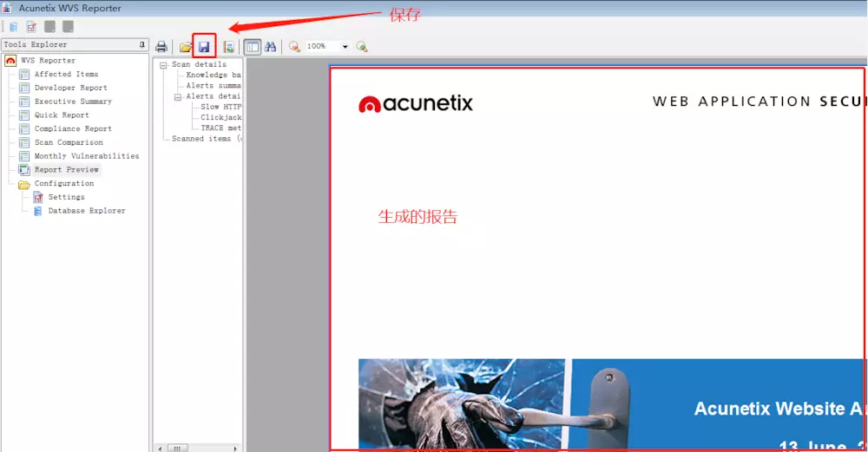This screenshot has width=868, height=452.
Task: Open Scan Comparison report
Action: (x=69, y=142)
